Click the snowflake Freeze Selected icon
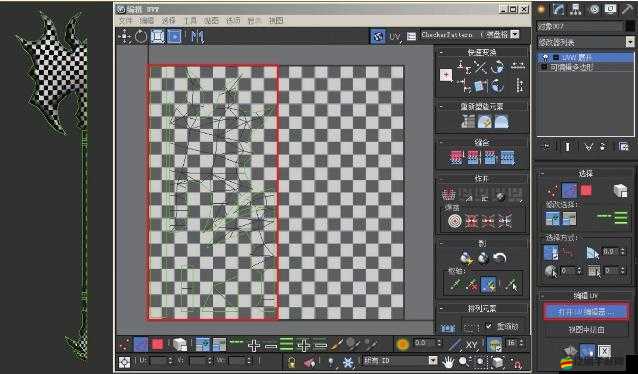 click(x=347, y=362)
